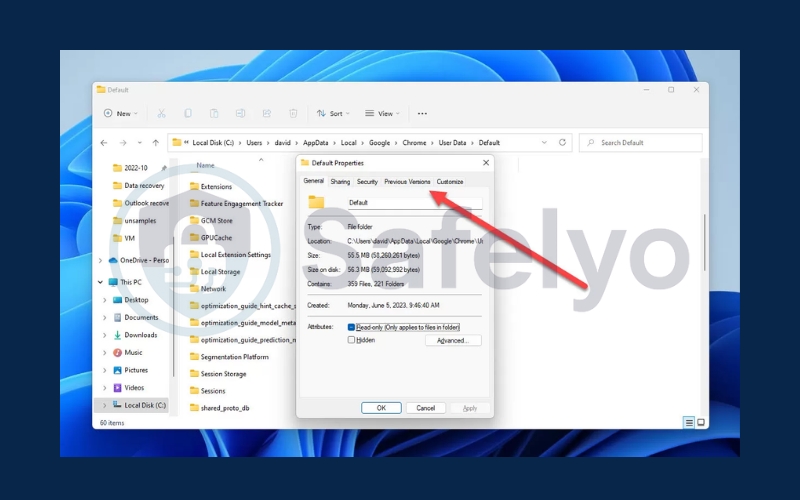
Task: Select the 2022-10 pinned folder
Action: click(135, 168)
